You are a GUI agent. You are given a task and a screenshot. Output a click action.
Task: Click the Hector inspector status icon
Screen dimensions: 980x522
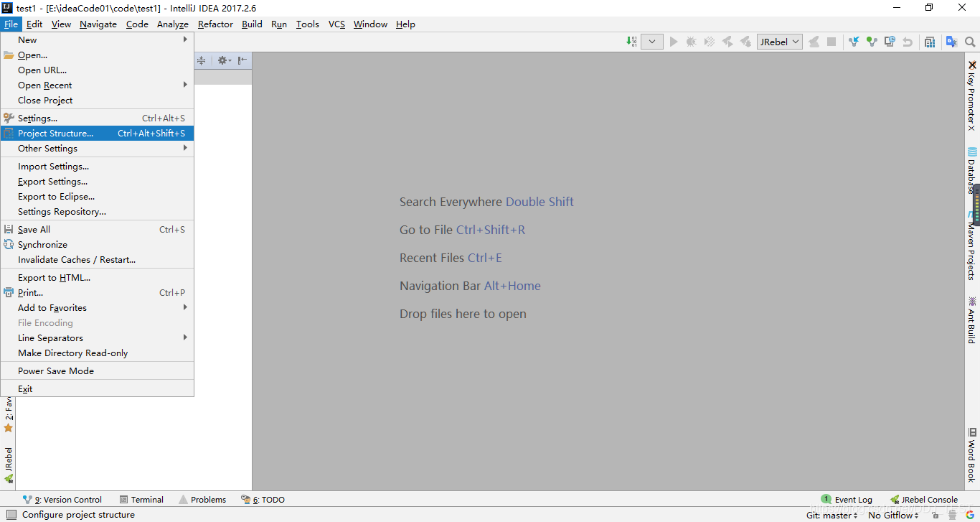tap(952, 515)
